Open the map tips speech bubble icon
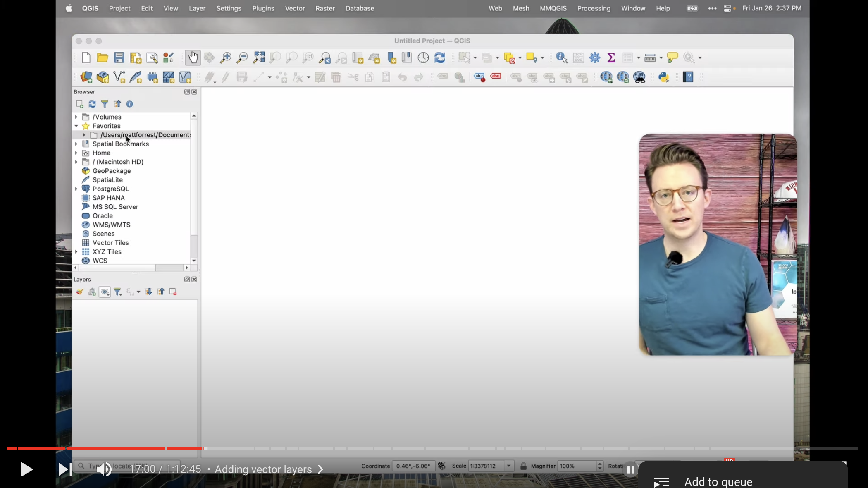Viewport: 868px width, 488px height. click(672, 57)
